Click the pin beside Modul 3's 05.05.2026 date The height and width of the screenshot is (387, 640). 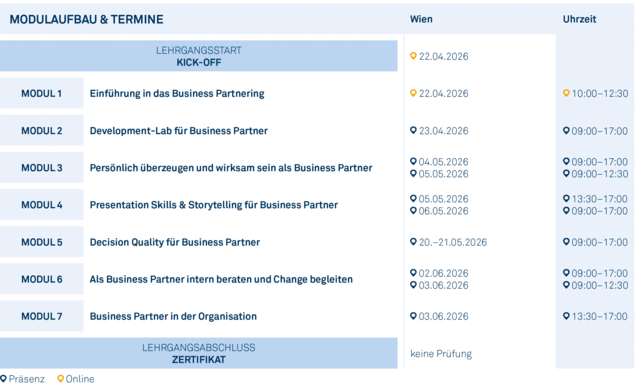(413, 173)
